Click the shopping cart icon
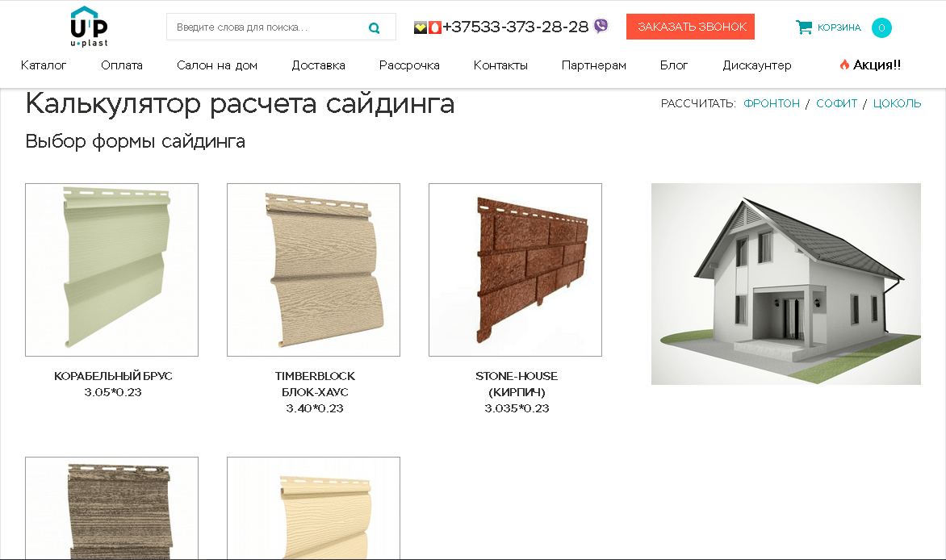The height and width of the screenshot is (560, 946). coord(804,27)
